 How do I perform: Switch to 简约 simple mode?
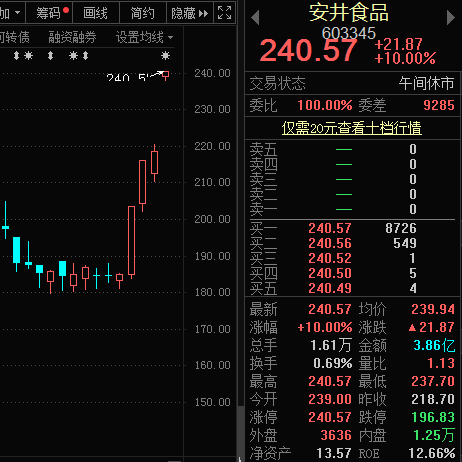(x=142, y=13)
